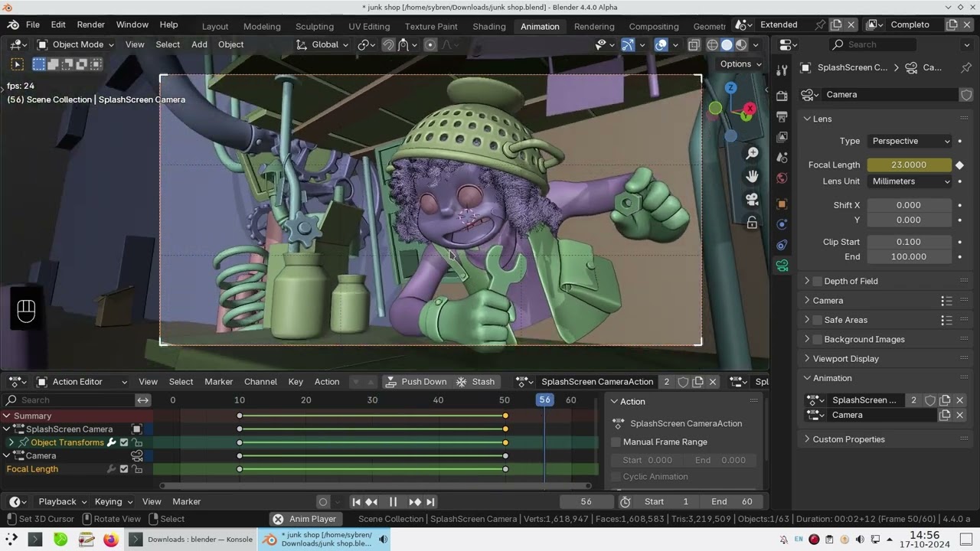Open the lens Type Perspective dropdown

click(910, 141)
